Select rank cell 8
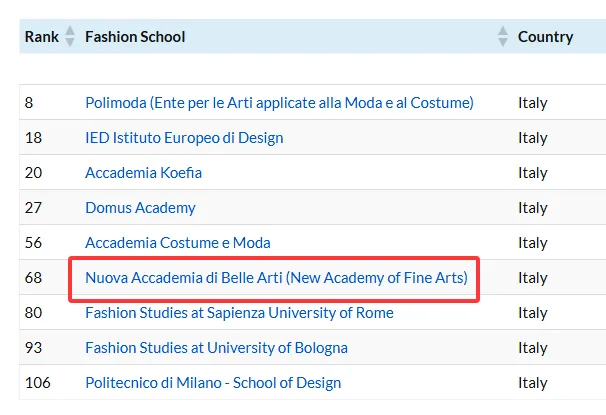The width and height of the screenshot is (606, 415). pos(29,103)
